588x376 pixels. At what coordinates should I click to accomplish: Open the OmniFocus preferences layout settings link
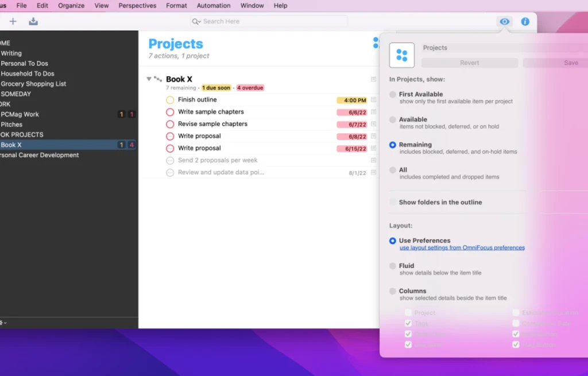pyautogui.click(x=462, y=247)
